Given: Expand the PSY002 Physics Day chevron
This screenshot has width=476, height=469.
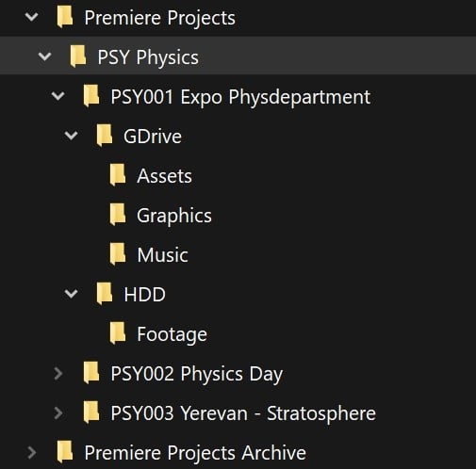Looking at the screenshot, I should (58, 374).
